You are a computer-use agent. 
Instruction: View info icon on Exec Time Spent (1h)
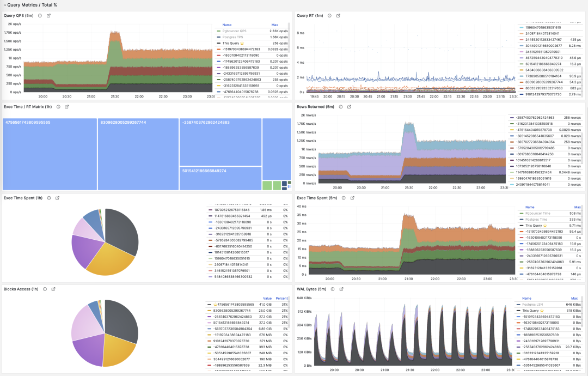click(49, 198)
